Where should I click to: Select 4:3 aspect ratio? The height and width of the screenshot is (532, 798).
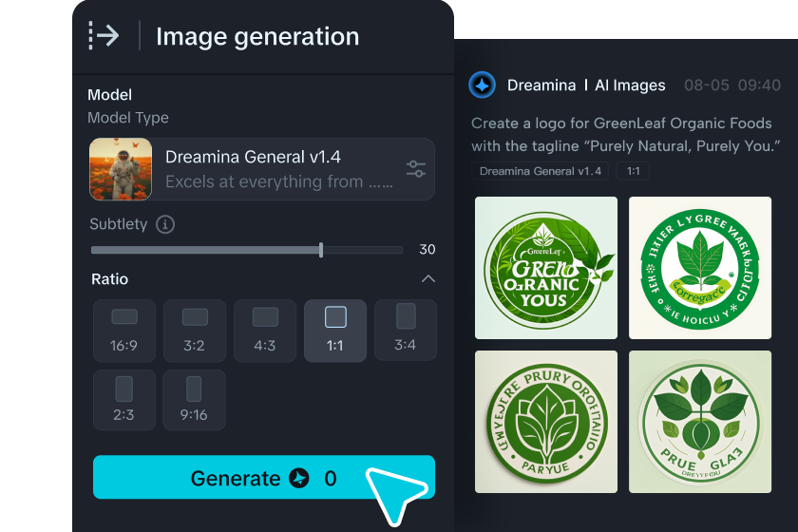[x=265, y=331]
